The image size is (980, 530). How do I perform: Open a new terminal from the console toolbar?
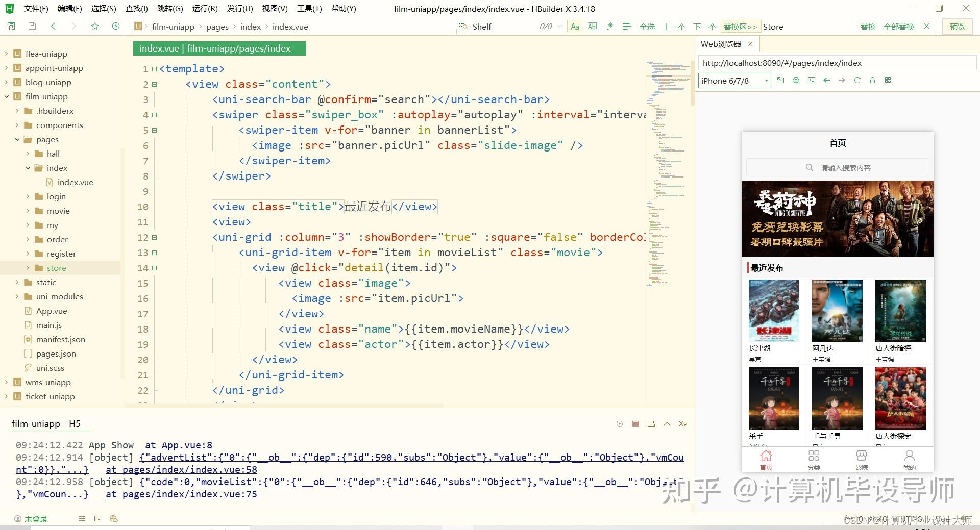point(651,424)
